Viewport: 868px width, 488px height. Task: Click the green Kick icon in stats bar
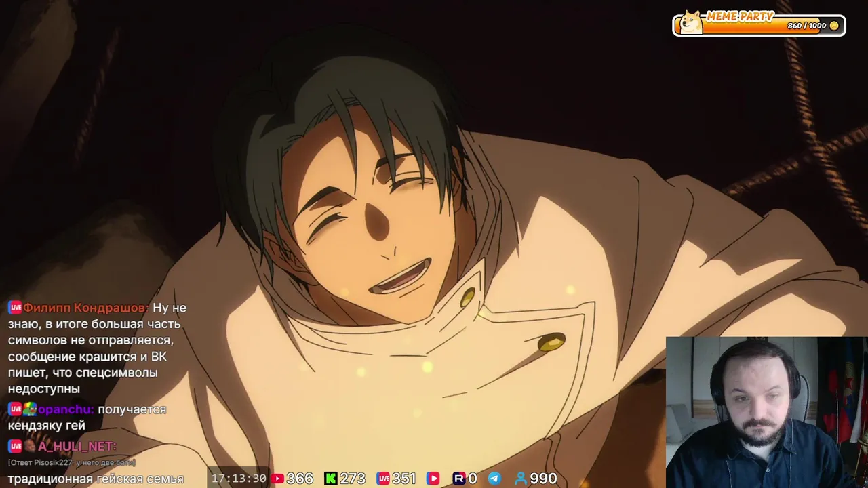click(330, 479)
